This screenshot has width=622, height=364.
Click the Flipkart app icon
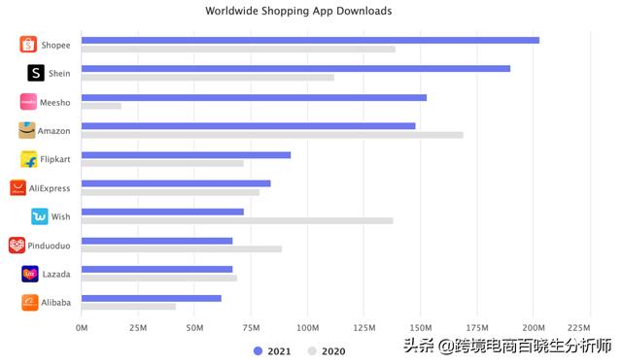[x=29, y=159]
